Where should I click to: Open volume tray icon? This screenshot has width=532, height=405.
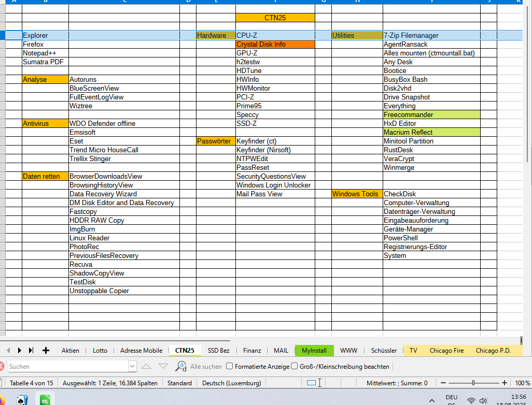pyautogui.click(x=483, y=400)
